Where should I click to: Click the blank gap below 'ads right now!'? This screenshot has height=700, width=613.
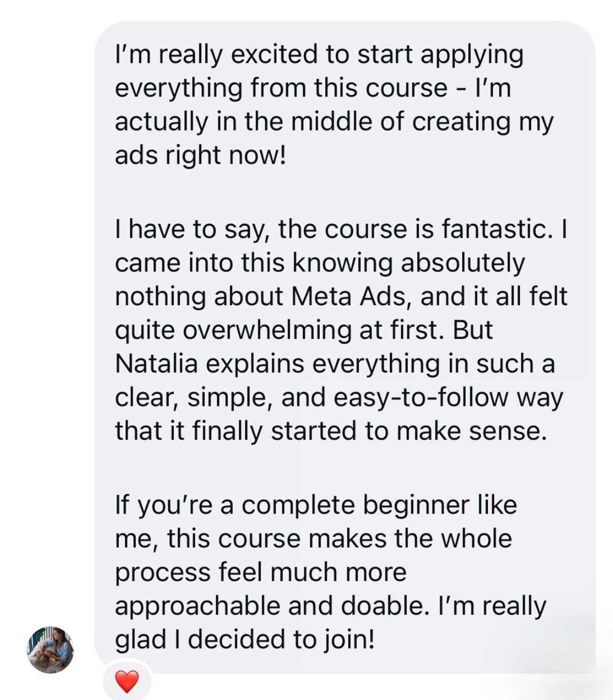[x=345, y=192]
